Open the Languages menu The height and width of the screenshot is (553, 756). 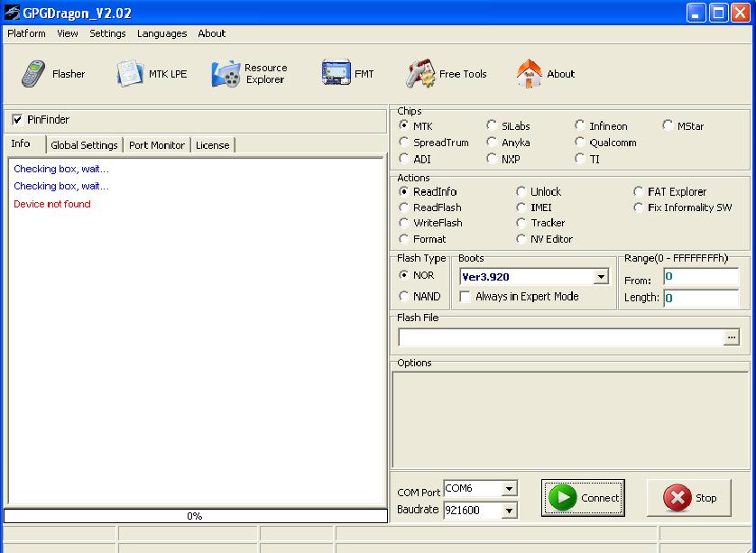(x=162, y=33)
